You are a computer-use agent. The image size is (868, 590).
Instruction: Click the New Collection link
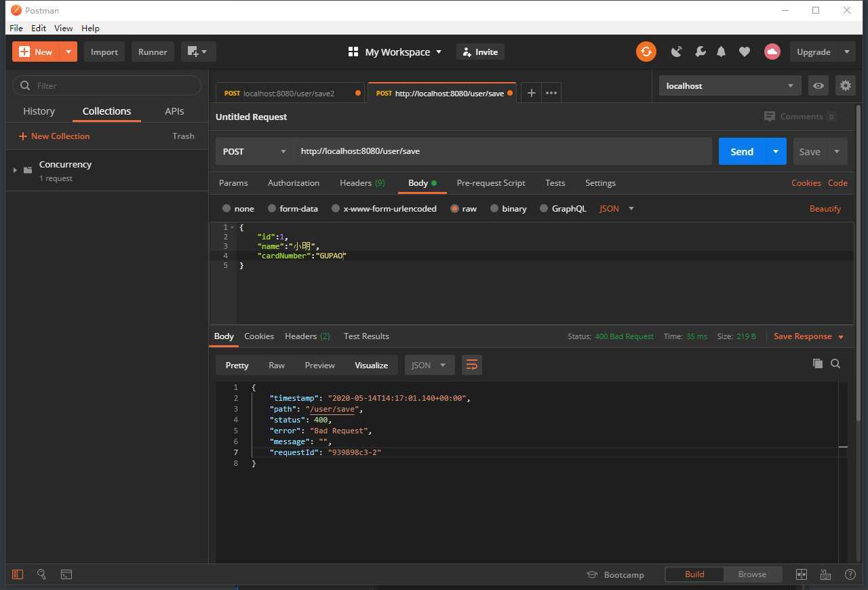tap(54, 136)
